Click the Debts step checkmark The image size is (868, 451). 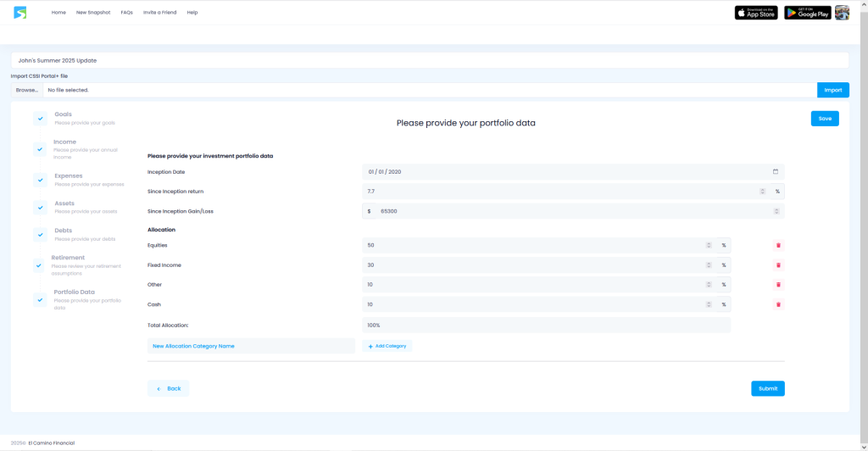40,234
